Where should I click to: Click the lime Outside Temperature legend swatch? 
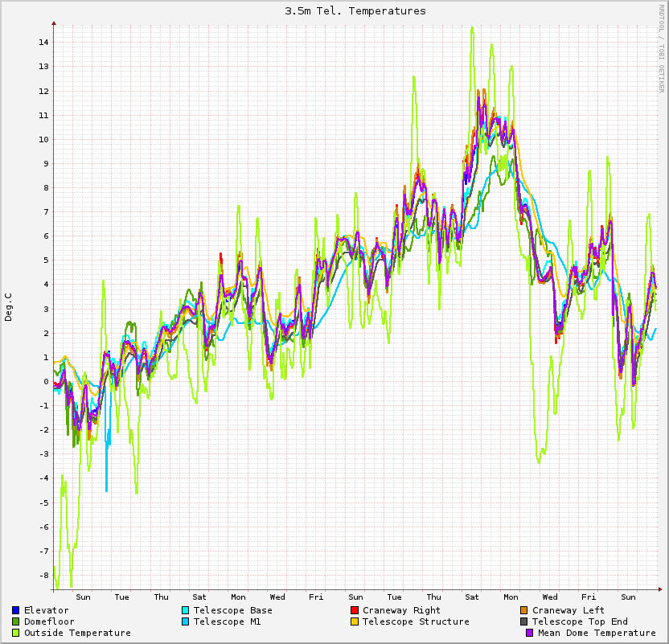tap(16, 633)
